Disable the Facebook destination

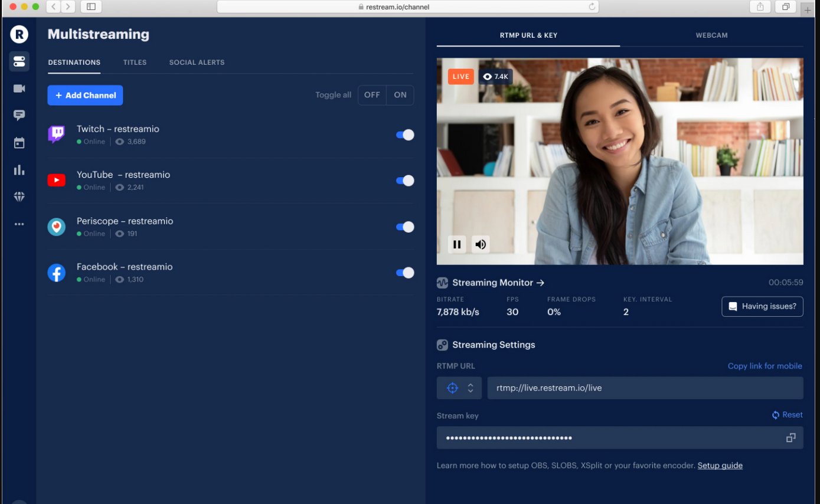(404, 273)
